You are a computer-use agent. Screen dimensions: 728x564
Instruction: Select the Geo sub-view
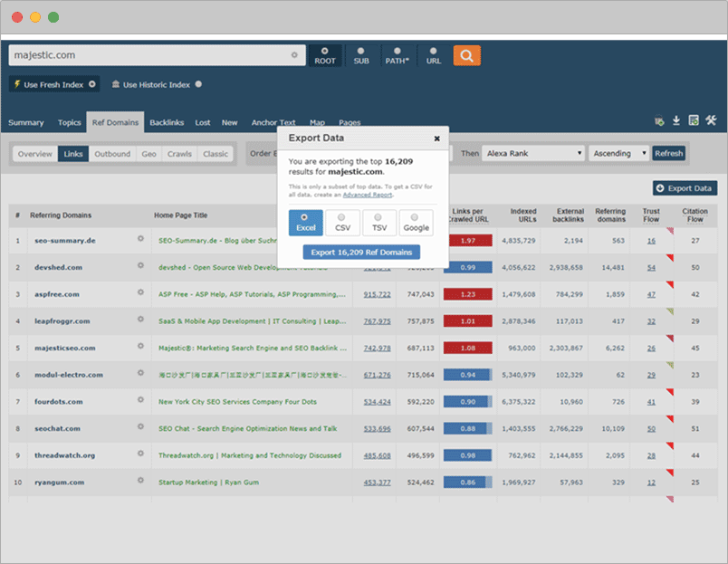click(148, 154)
